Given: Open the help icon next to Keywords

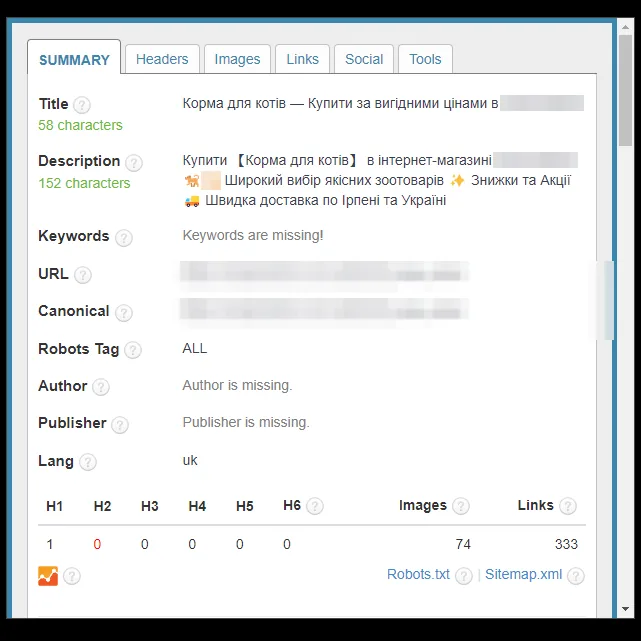Looking at the screenshot, I should tap(123, 238).
